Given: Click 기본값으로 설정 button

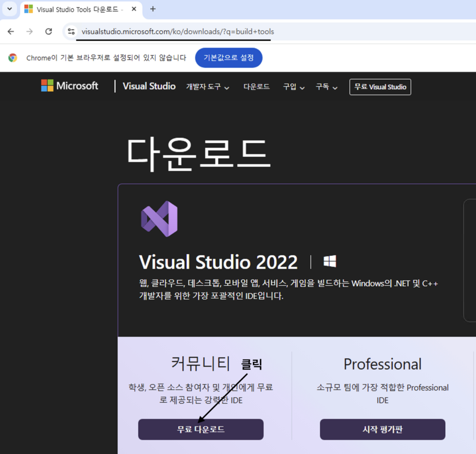Looking at the screenshot, I should (229, 58).
